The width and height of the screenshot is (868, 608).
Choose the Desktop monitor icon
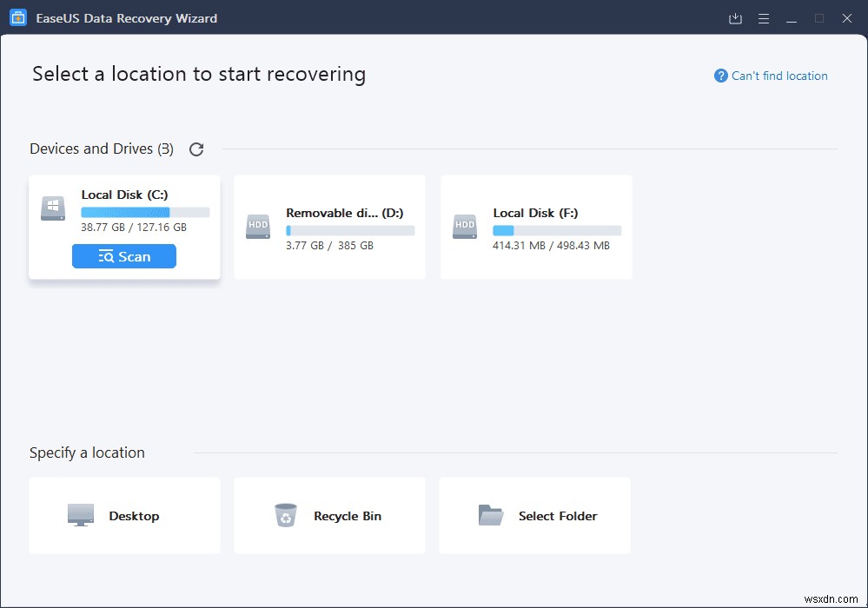pos(81,515)
